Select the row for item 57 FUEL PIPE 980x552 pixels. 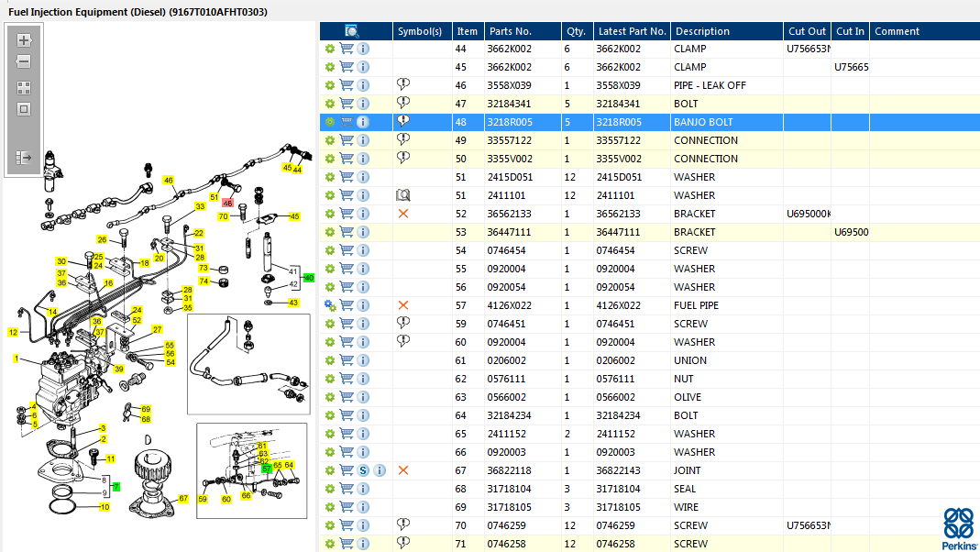click(650, 305)
